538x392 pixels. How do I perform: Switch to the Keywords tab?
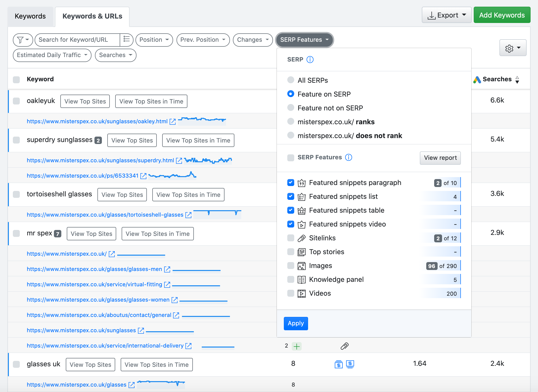click(x=30, y=16)
